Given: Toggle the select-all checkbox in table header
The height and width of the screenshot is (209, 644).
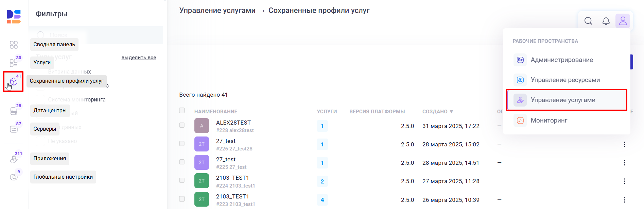Looking at the screenshot, I should coord(182,110).
